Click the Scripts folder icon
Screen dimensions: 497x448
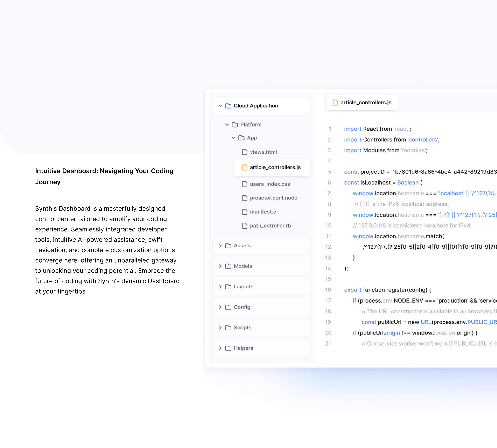click(x=228, y=328)
